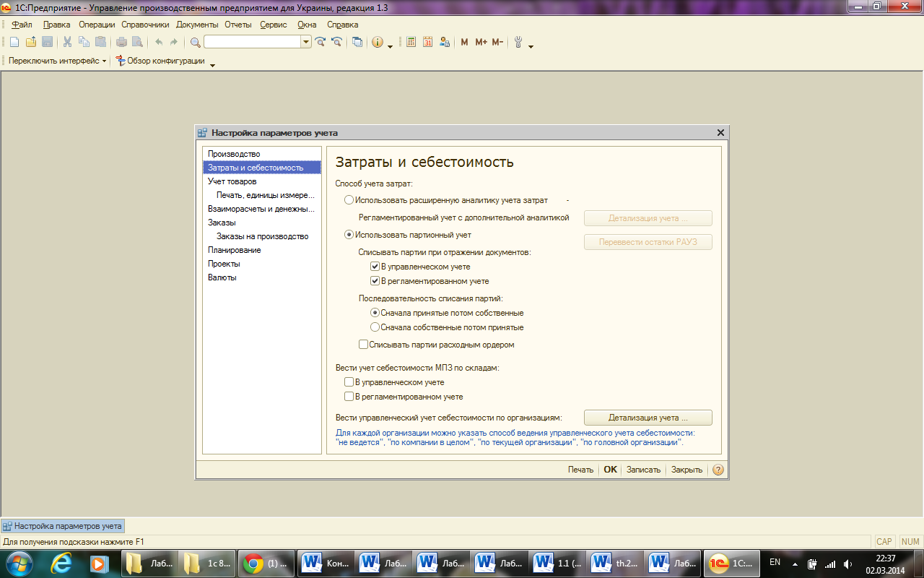Click the Copy toolbar icon
Viewport: 924px width, 578px height.
(x=84, y=42)
